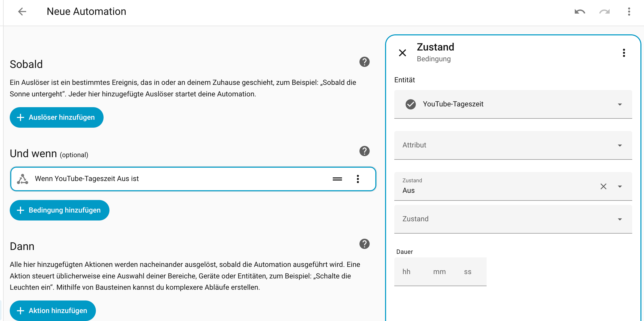
Task: Close the Zustand condition panel
Action: tap(402, 53)
